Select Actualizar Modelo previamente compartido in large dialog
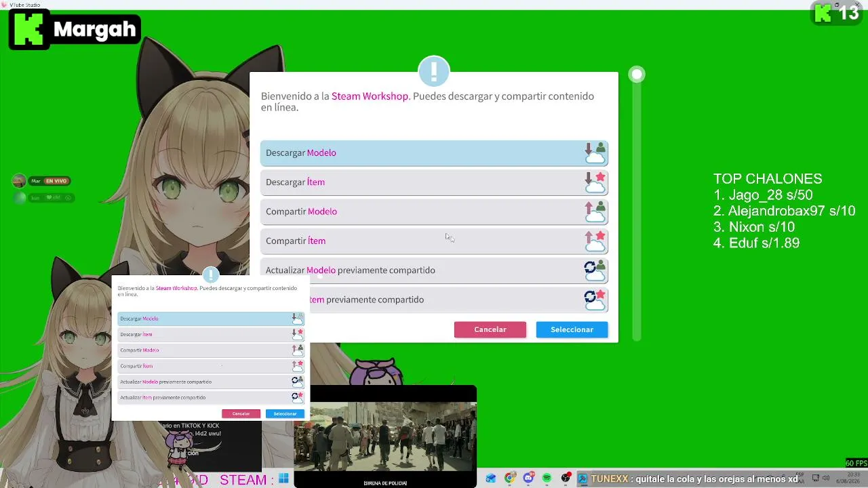The height and width of the screenshot is (488, 868). coord(434,270)
